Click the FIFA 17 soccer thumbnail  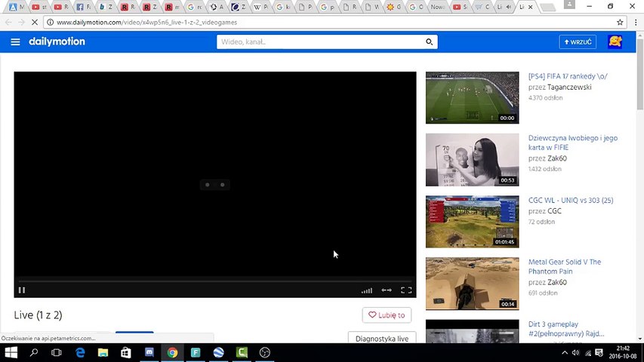coord(473,98)
